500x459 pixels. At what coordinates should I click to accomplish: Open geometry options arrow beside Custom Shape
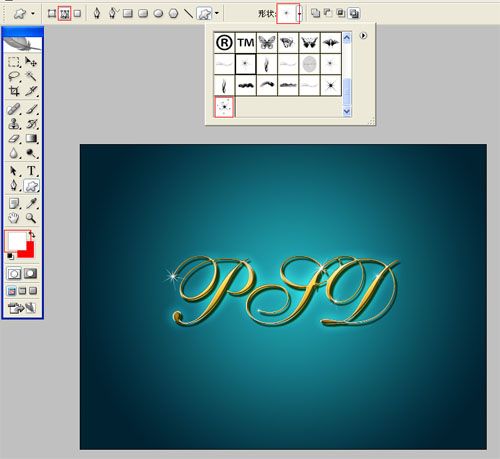(x=217, y=13)
